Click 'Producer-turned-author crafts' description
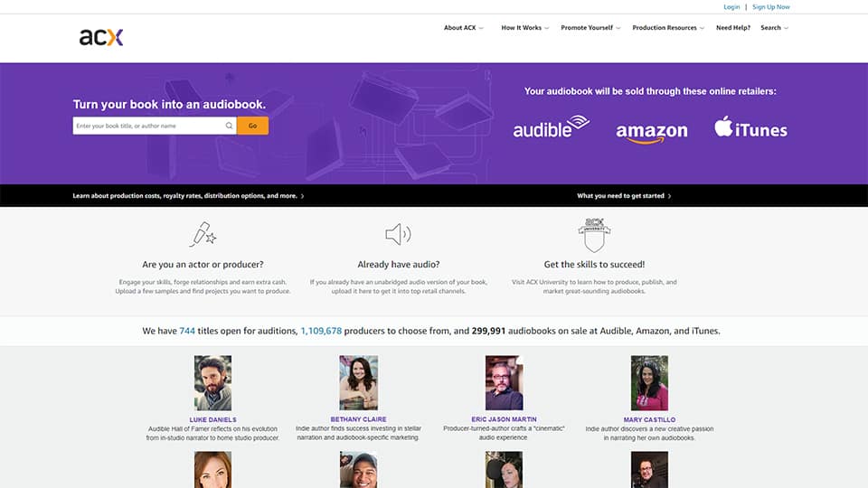This screenshot has height=488, width=868. point(504,433)
